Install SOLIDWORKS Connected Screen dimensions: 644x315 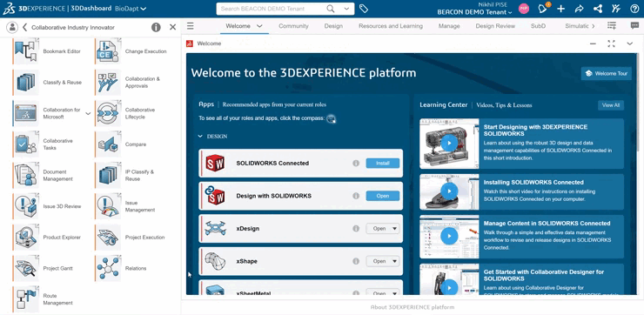(x=383, y=163)
